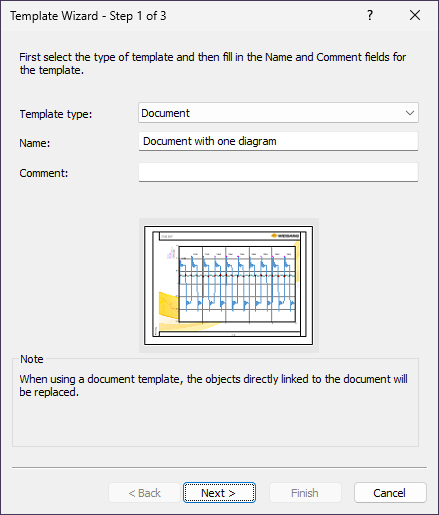
Task: Click the "Template type:" label
Action: pos(56,114)
